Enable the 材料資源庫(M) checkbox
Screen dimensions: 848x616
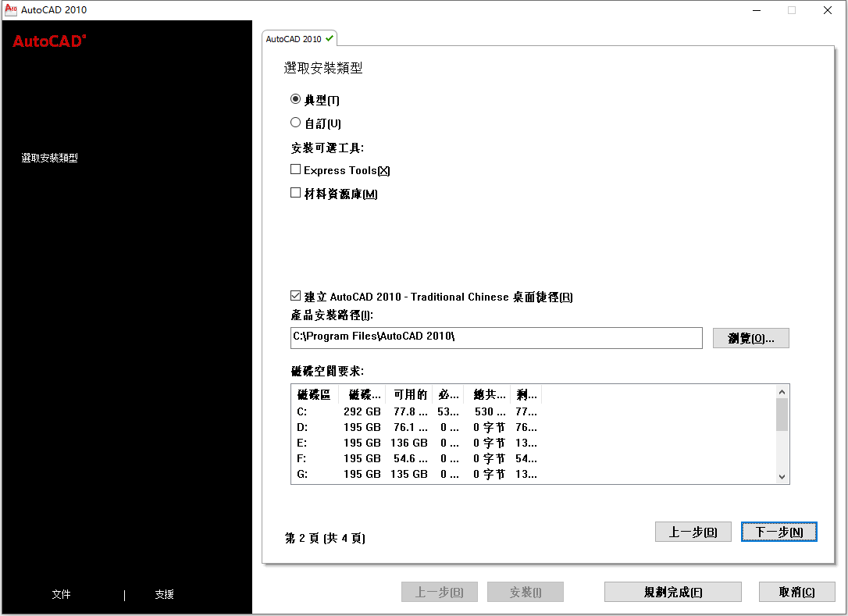point(295,193)
